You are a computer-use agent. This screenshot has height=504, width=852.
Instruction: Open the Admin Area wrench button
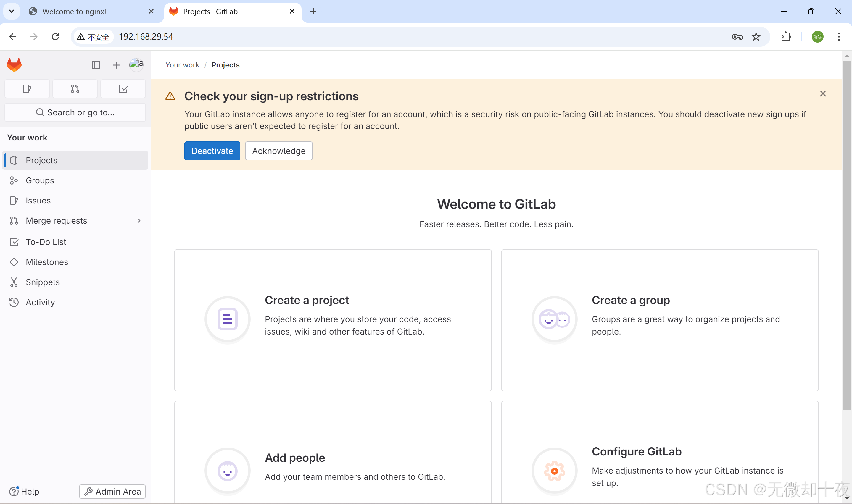(x=112, y=491)
